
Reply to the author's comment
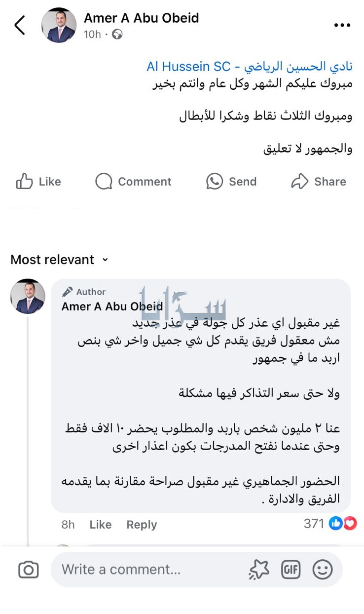[142, 525]
